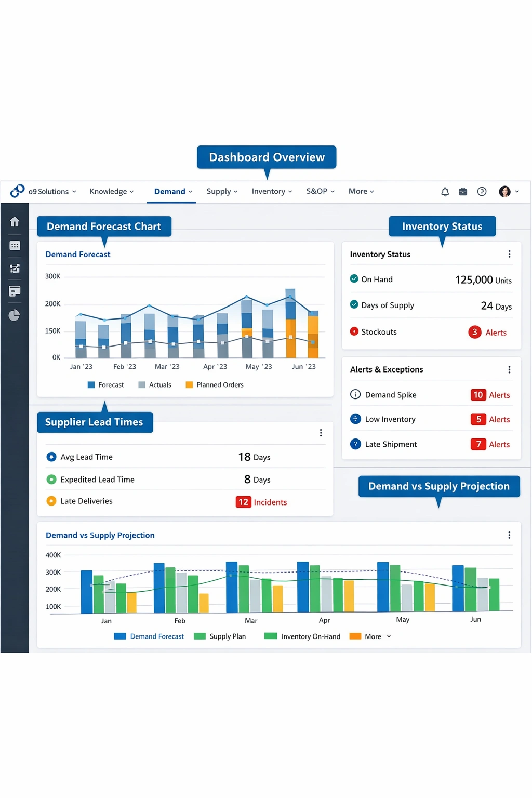Open the Supply menu
The width and height of the screenshot is (532, 798).
tap(222, 192)
